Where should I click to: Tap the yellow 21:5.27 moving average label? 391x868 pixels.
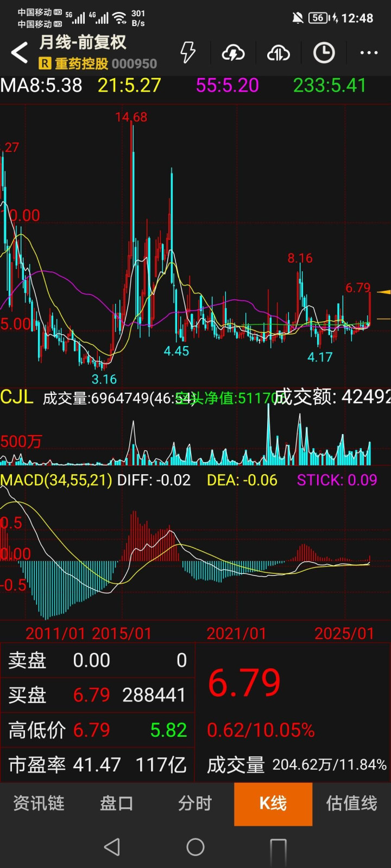(x=129, y=85)
